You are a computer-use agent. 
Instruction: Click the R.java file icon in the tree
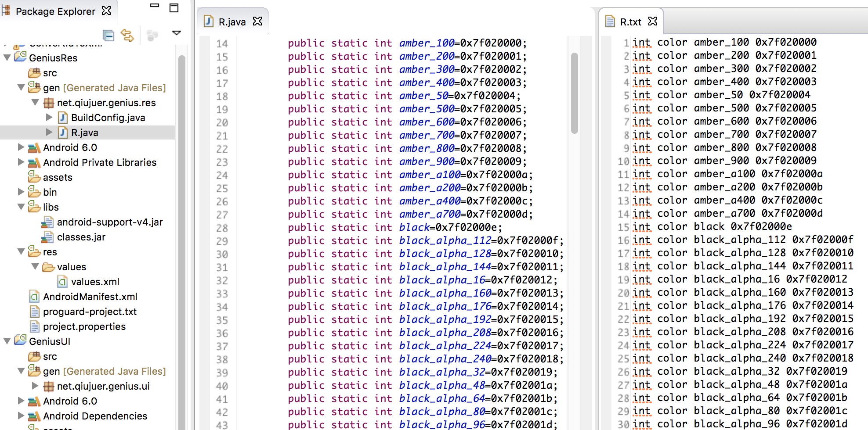click(63, 133)
